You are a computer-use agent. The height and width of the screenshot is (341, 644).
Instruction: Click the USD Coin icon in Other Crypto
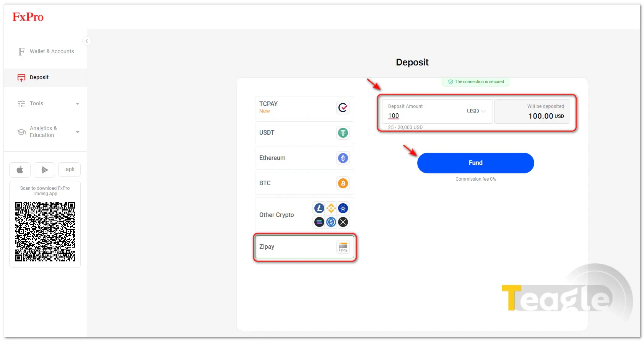[x=331, y=222]
